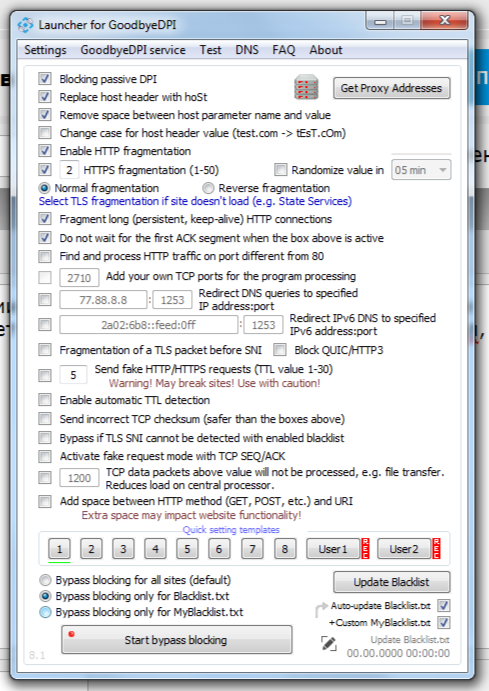Check Add your own TCP ports checkbox

[x=44, y=277]
